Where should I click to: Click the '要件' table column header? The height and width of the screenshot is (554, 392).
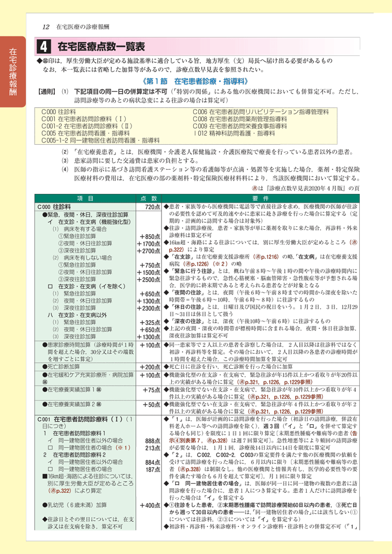261,199
